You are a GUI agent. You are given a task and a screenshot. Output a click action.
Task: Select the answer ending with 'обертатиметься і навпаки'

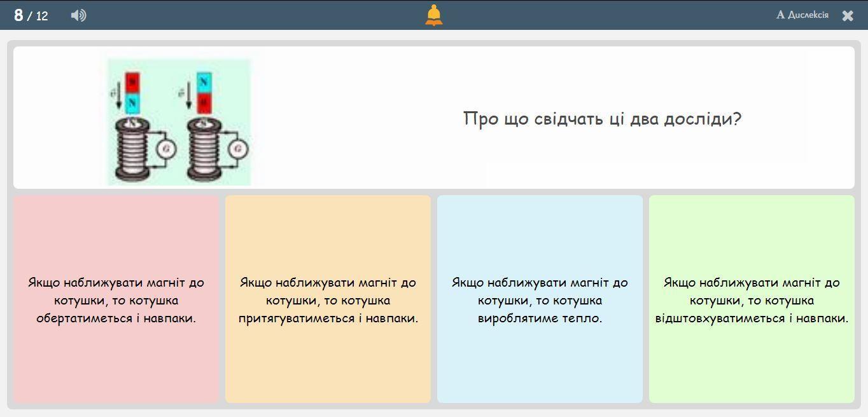click(116, 299)
